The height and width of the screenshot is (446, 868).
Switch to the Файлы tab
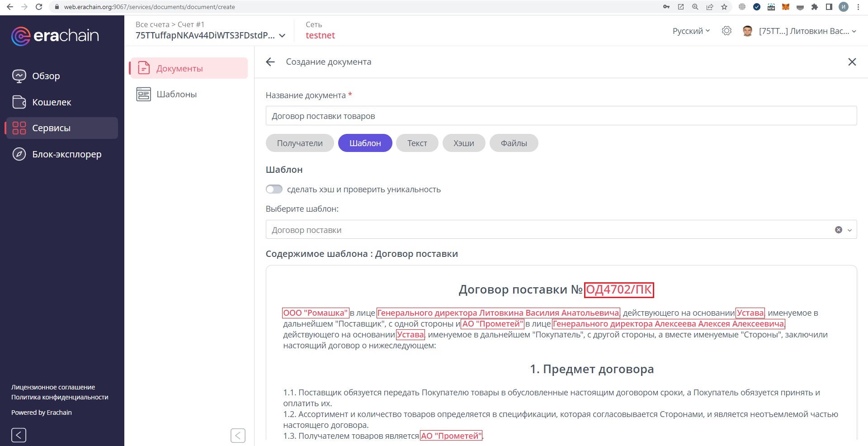click(x=514, y=143)
